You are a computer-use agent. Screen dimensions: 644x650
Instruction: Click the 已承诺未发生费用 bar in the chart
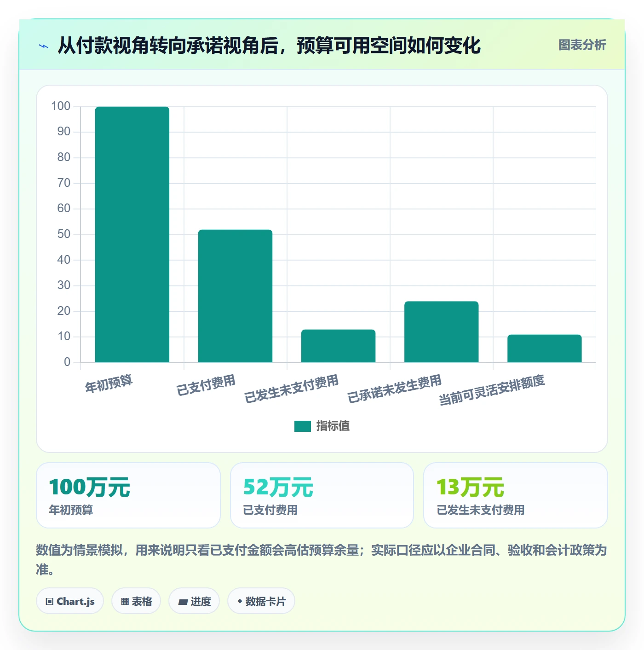(441, 332)
